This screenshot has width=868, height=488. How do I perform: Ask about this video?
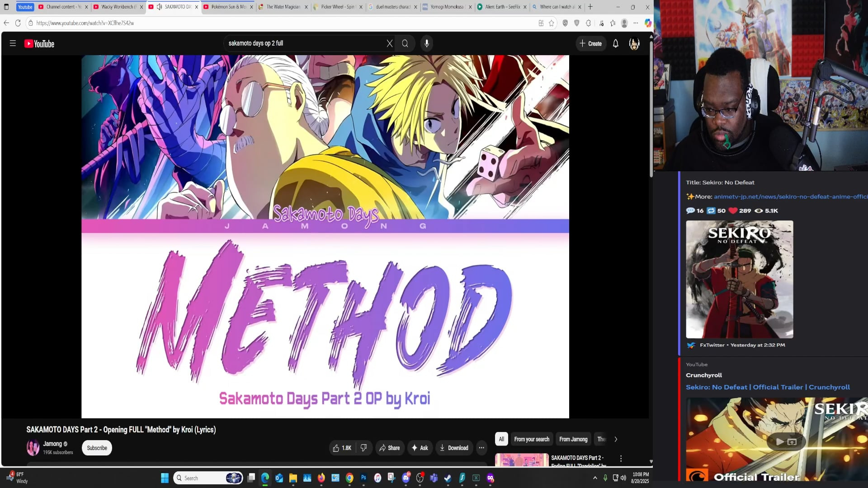[x=420, y=448]
